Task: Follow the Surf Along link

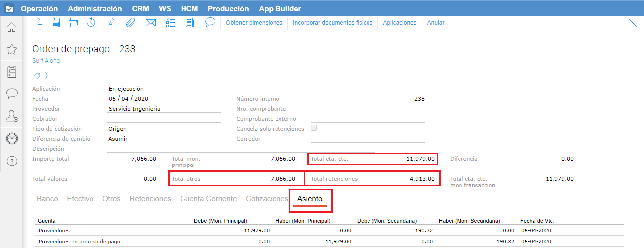Action: coord(46,61)
